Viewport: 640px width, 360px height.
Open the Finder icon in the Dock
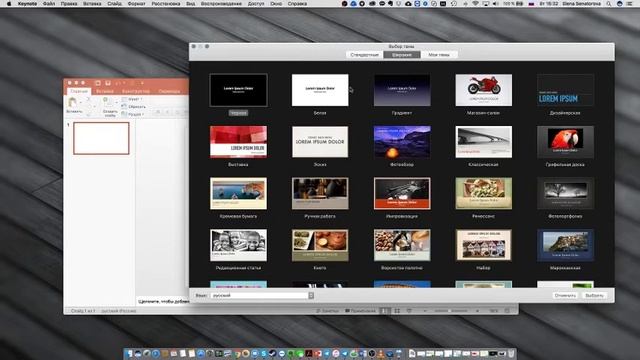(128, 353)
